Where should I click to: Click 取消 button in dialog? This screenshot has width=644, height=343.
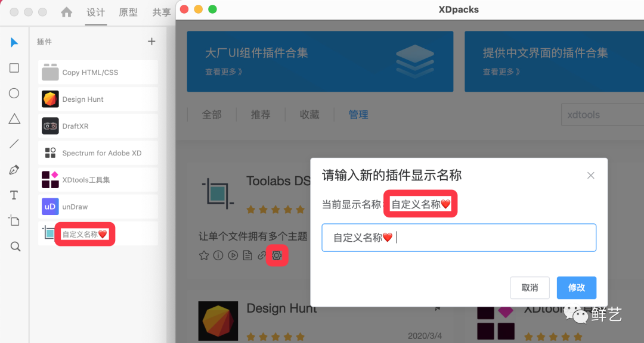(x=530, y=288)
